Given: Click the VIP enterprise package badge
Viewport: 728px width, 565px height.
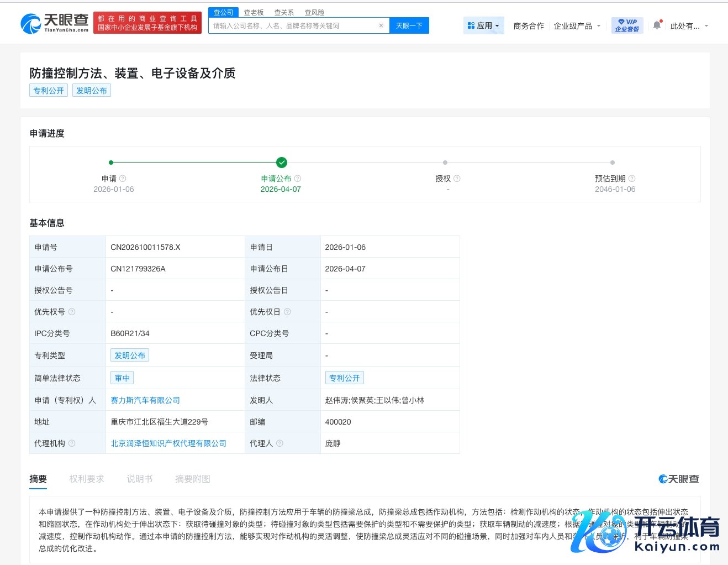Looking at the screenshot, I should (x=627, y=25).
